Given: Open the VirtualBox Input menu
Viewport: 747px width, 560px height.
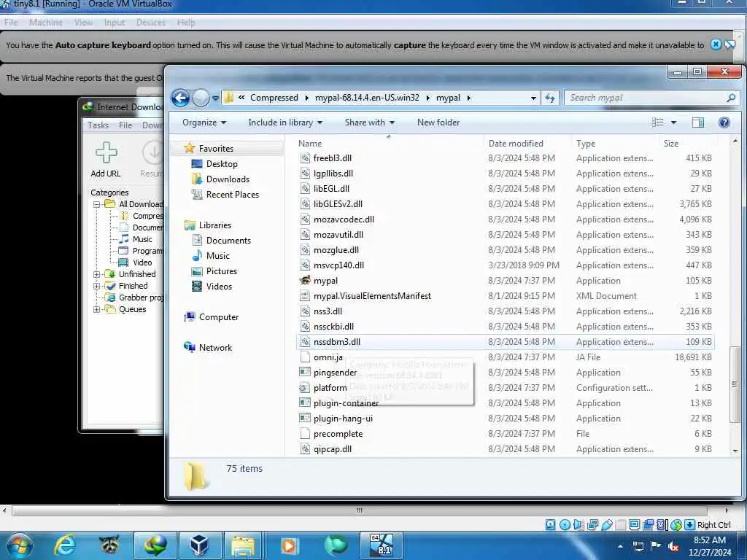Looking at the screenshot, I should [115, 23].
